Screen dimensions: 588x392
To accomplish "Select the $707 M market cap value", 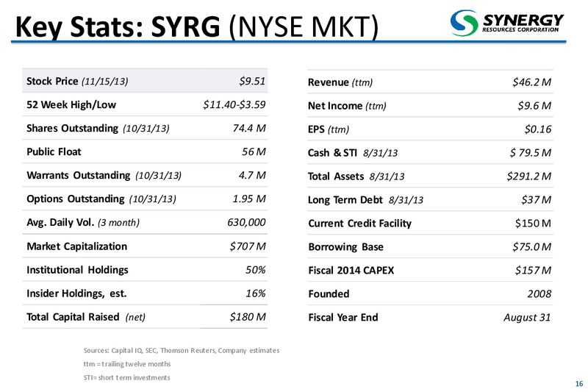I will click(248, 246).
